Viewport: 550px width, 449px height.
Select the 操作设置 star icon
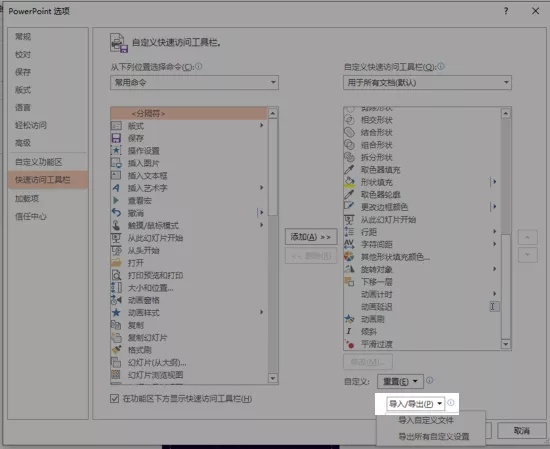pos(116,150)
